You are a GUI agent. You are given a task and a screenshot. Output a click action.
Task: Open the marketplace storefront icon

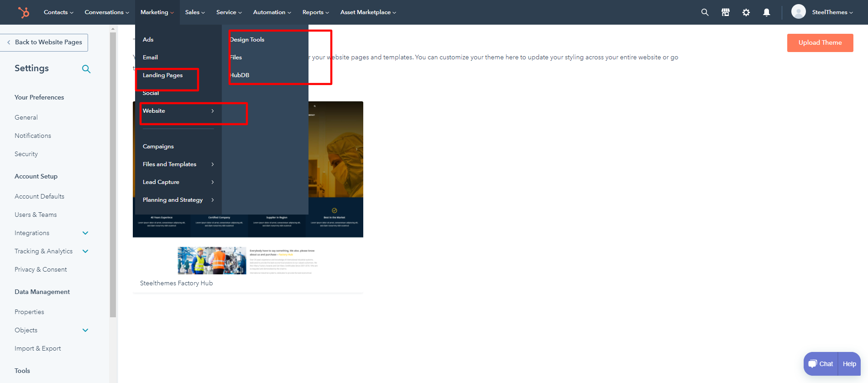[725, 12]
